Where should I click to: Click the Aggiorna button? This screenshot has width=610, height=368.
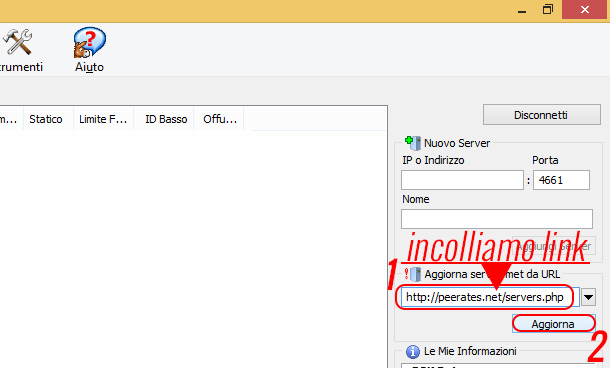click(x=553, y=324)
